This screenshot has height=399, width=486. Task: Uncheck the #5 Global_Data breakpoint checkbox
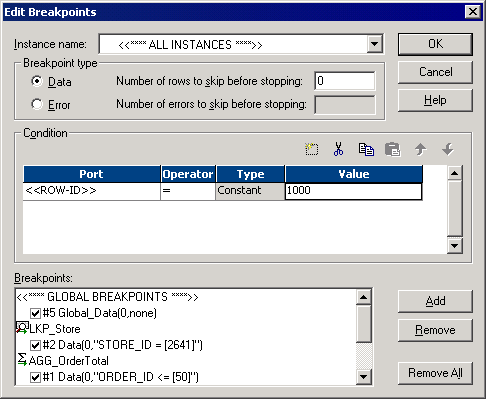[35, 313]
